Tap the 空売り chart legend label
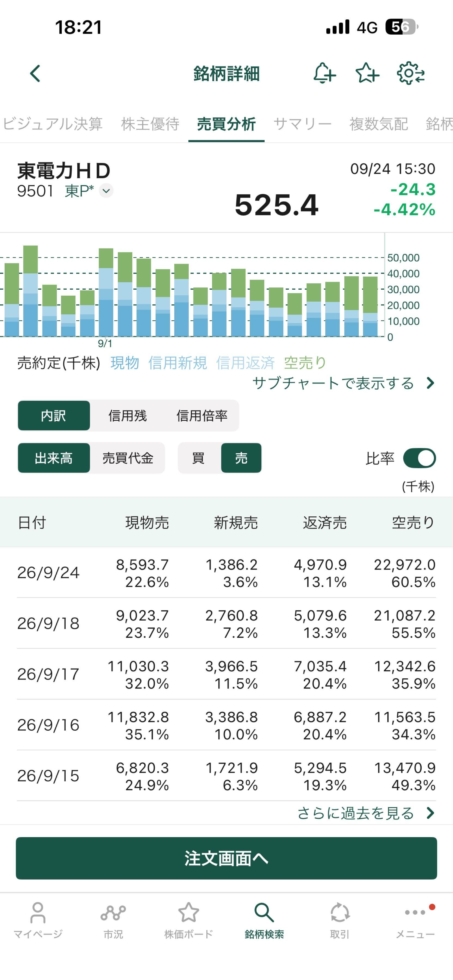This screenshot has height=980, width=453. (305, 363)
